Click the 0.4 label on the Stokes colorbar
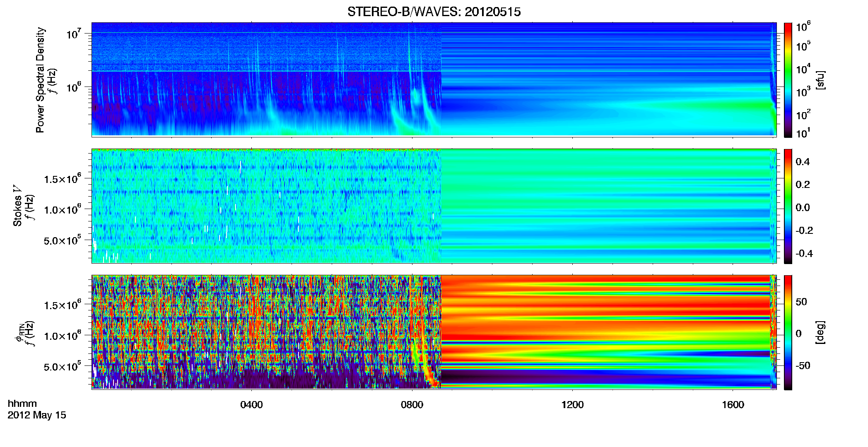The image size is (868, 447). (803, 162)
